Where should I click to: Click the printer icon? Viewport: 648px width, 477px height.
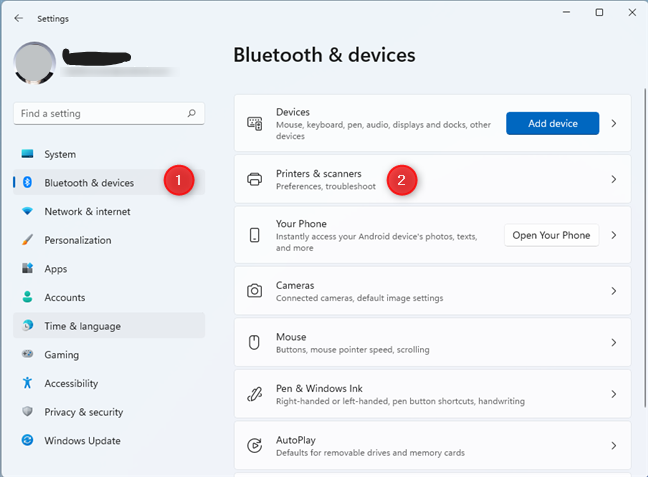[255, 179]
